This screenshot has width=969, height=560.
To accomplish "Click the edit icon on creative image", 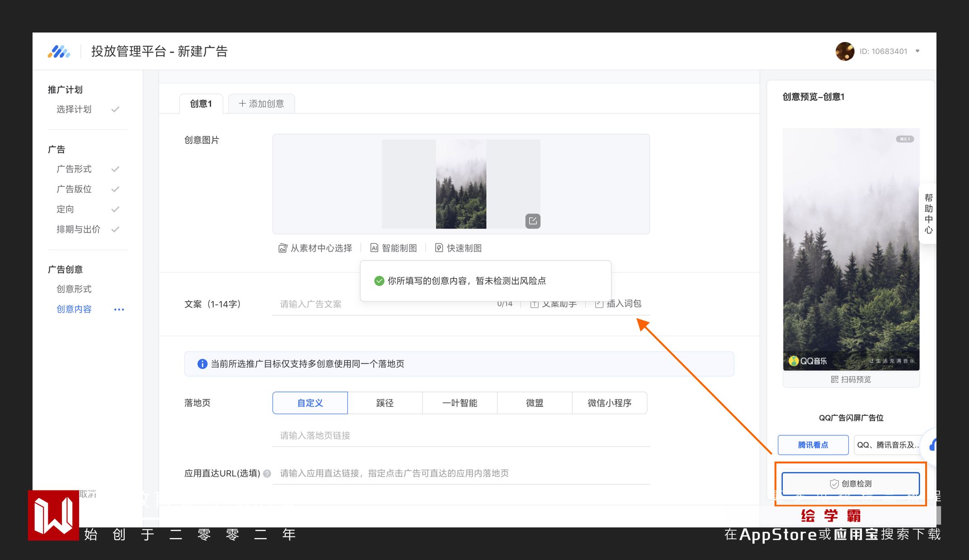I will click(x=533, y=221).
